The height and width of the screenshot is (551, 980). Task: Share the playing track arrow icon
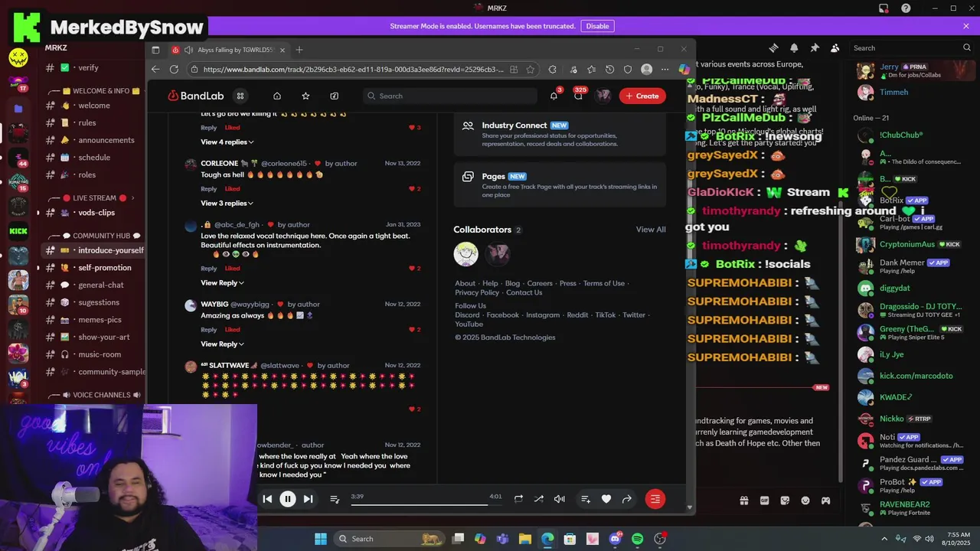(x=627, y=499)
